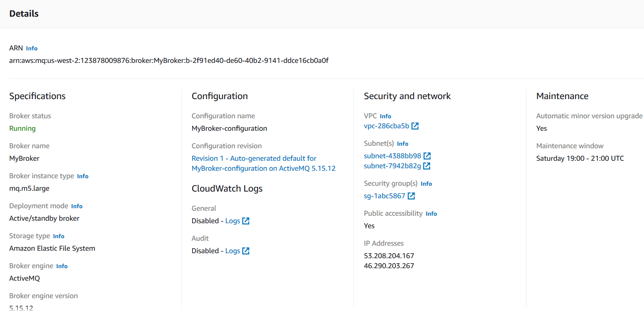
Task: Open external link icon beside sg-1abc5867
Action: click(x=411, y=196)
